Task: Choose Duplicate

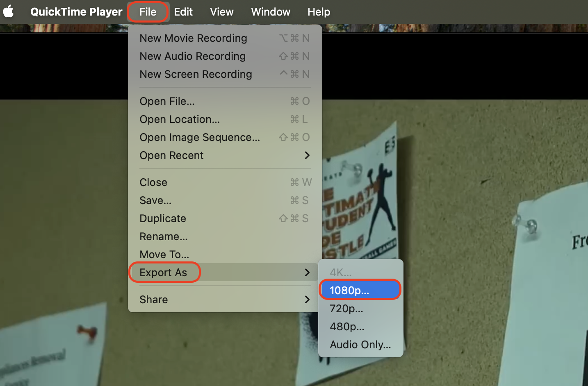Action: [225, 218]
